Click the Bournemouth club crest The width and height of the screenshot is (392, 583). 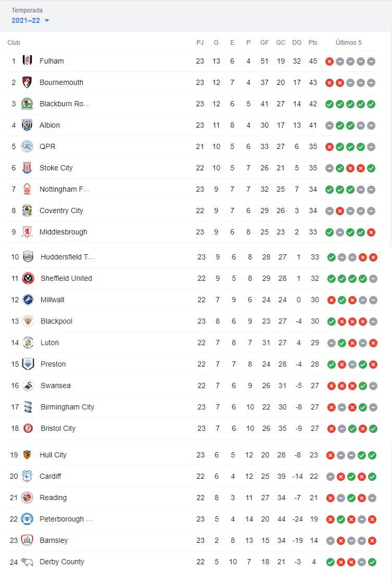[27, 82]
